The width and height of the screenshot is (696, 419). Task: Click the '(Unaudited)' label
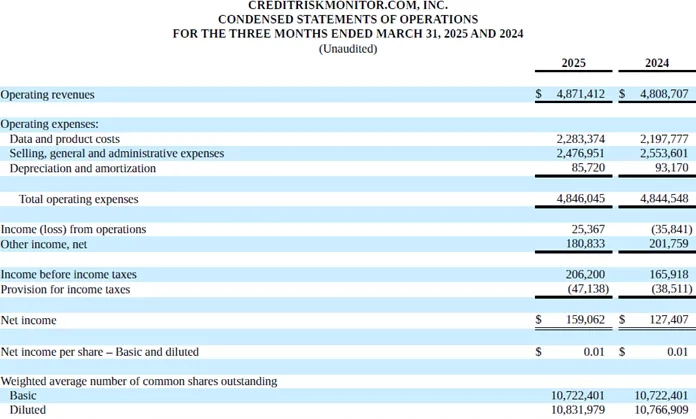(348, 49)
